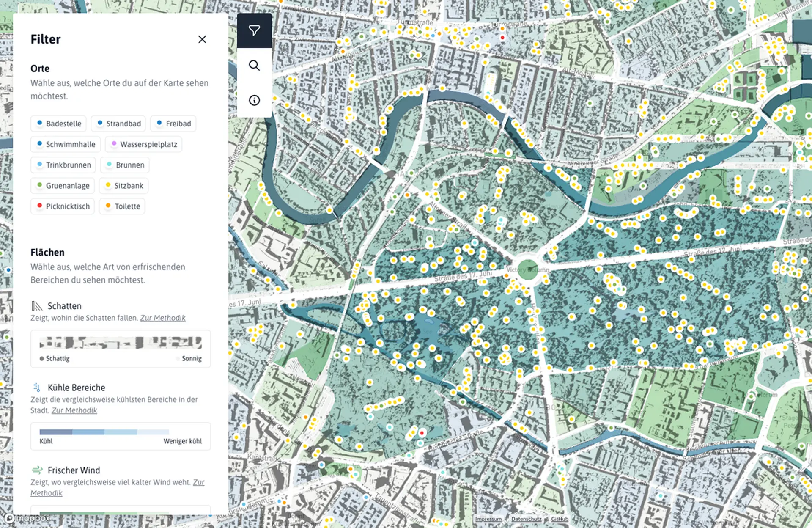Click the 'Weniger kühl' legend label

point(183,441)
